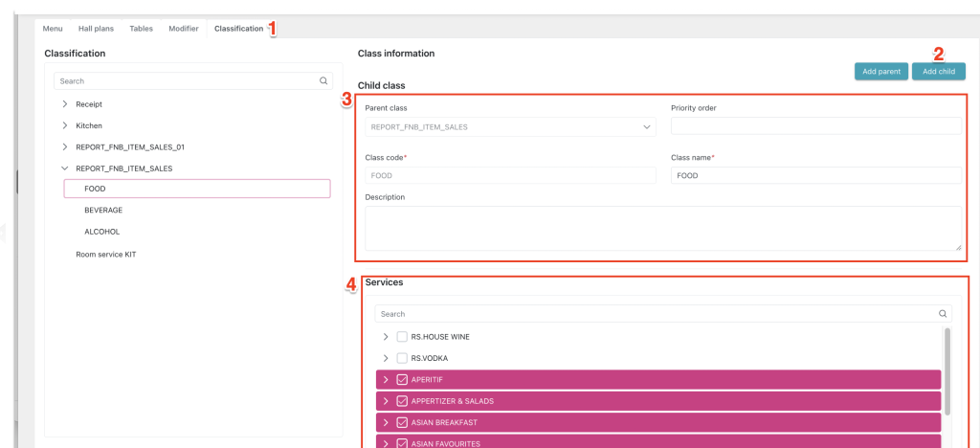Click the Add parent button
Screen dimensions: 980x448
tap(880, 72)
